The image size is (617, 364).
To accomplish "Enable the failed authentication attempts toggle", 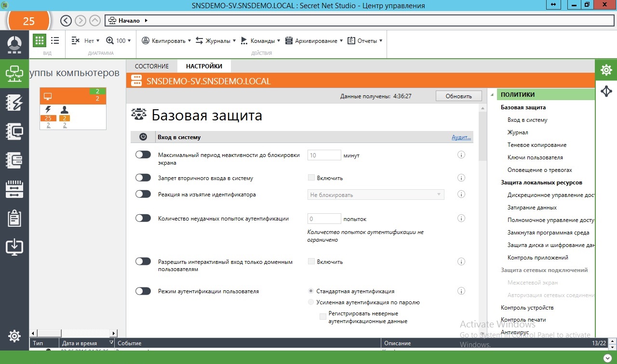I will [143, 218].
